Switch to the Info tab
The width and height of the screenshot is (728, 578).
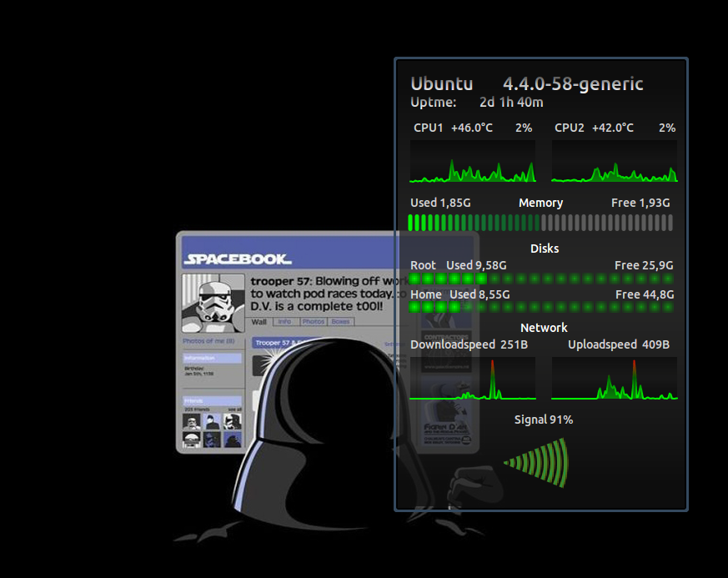tap(284, 320)
